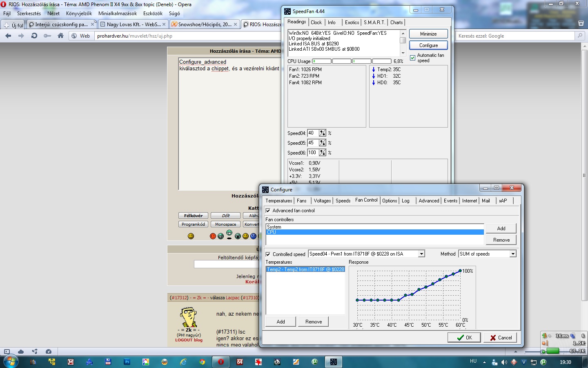
Task: Click Remove next to Fan controllers list
Action: click(x=501, y=240)
